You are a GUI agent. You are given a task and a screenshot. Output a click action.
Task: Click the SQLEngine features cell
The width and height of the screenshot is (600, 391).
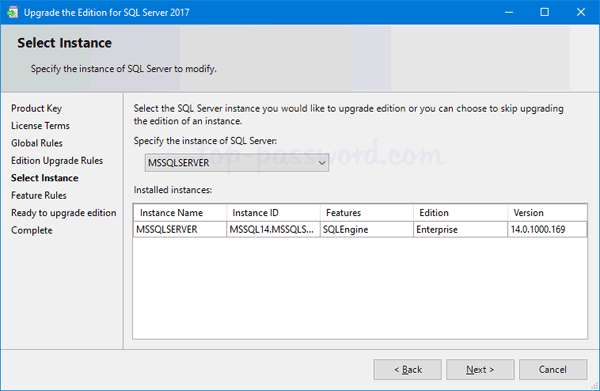(x=367, y=229)
